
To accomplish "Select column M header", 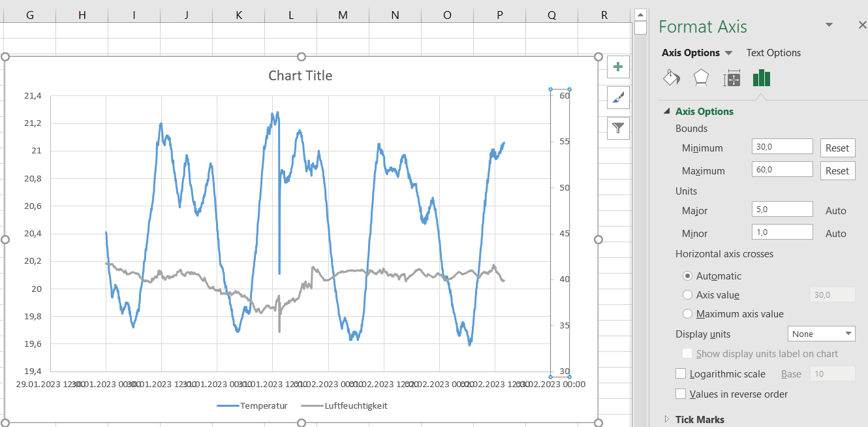I will tap(343, 15).
